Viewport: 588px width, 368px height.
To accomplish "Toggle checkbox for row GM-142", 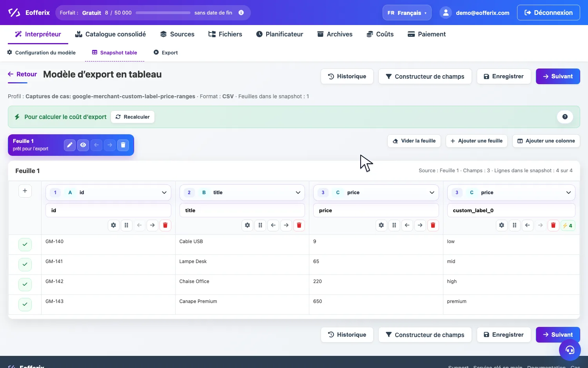I will 25,284.
